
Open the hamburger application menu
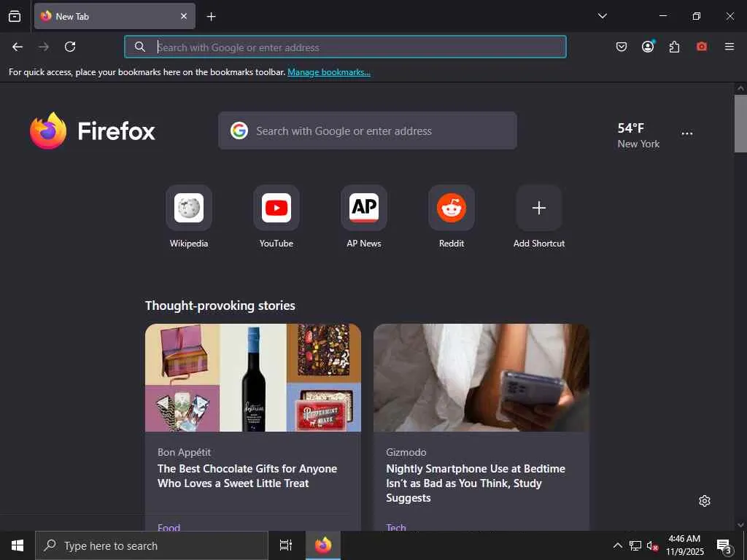tap(729, 47)
